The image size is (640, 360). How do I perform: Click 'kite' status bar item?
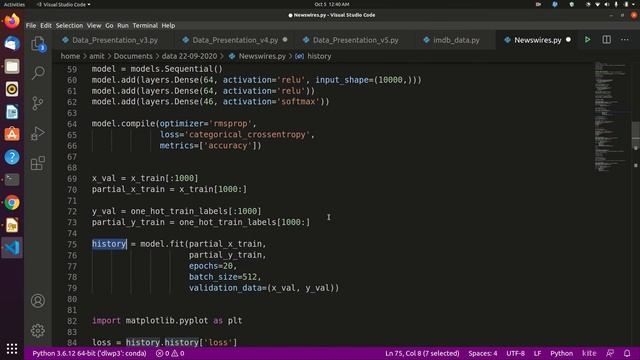589,353
